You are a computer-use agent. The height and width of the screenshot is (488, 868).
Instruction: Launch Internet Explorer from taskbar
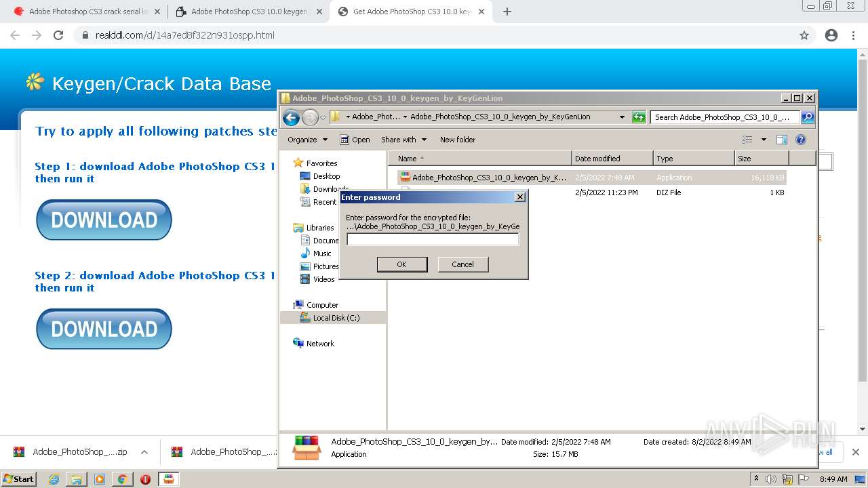coord(54,479)
